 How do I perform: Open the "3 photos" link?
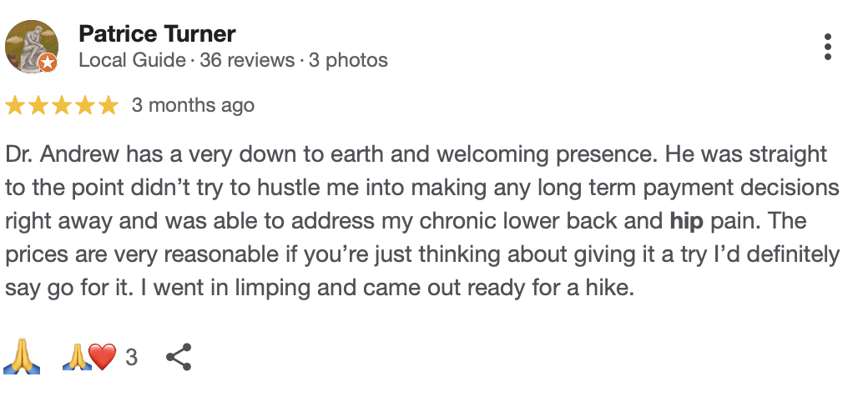(x=349, y=61)
